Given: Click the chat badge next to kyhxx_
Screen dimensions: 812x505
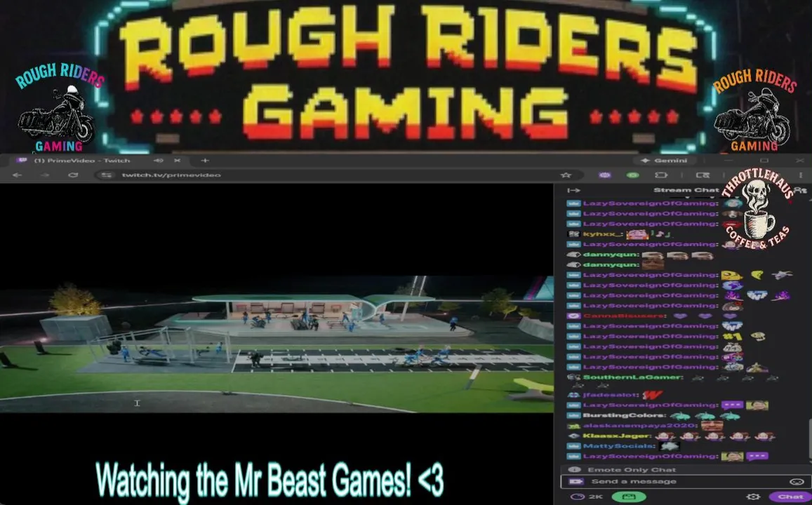Looking at the screenshot, I should pyautogui.click(x=573, y=234).
